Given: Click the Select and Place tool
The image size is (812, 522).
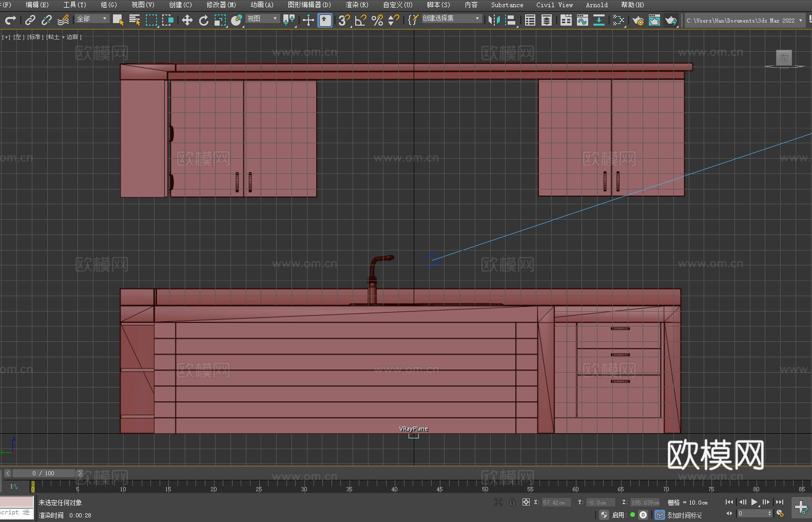Looking at the screenshot, I should (x=237, y=20).
